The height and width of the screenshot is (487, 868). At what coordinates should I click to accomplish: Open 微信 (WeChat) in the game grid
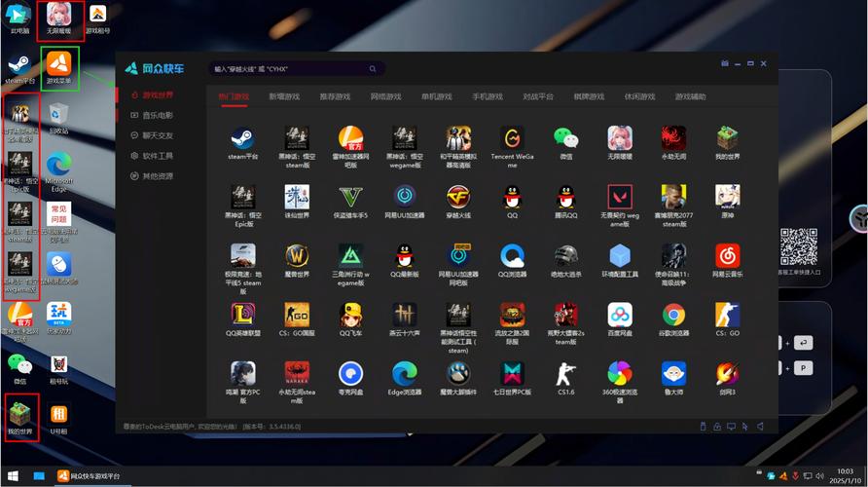565,137
